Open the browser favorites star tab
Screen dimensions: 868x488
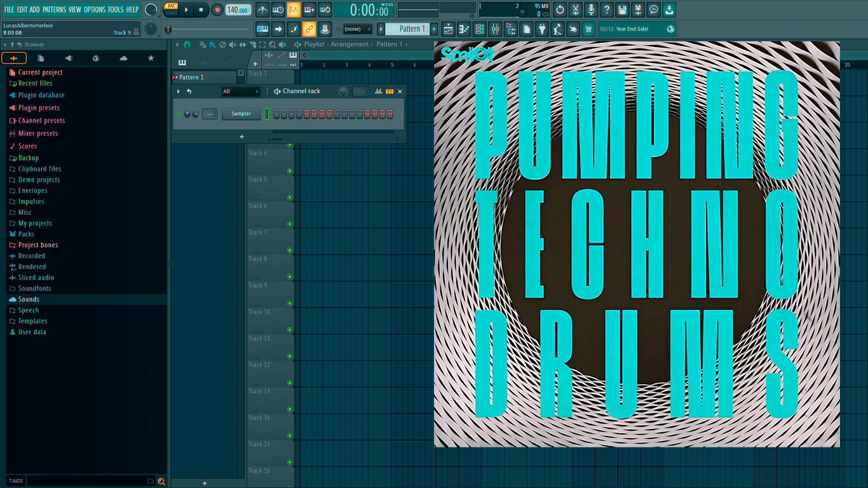(x=151, y=58)
